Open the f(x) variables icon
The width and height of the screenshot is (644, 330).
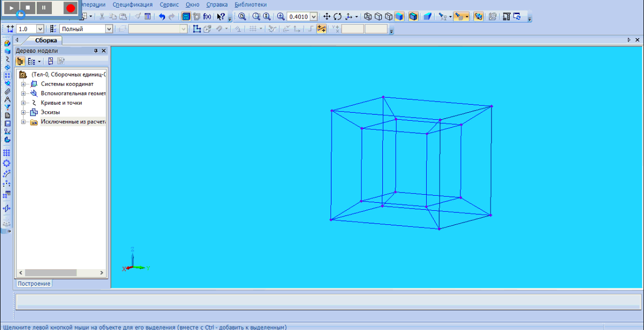click(x=207, y=17)
